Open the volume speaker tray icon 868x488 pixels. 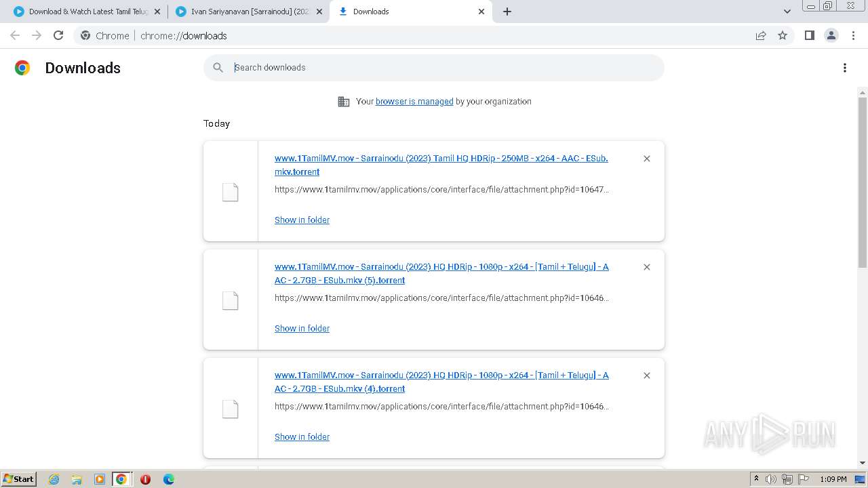(771, 479)
